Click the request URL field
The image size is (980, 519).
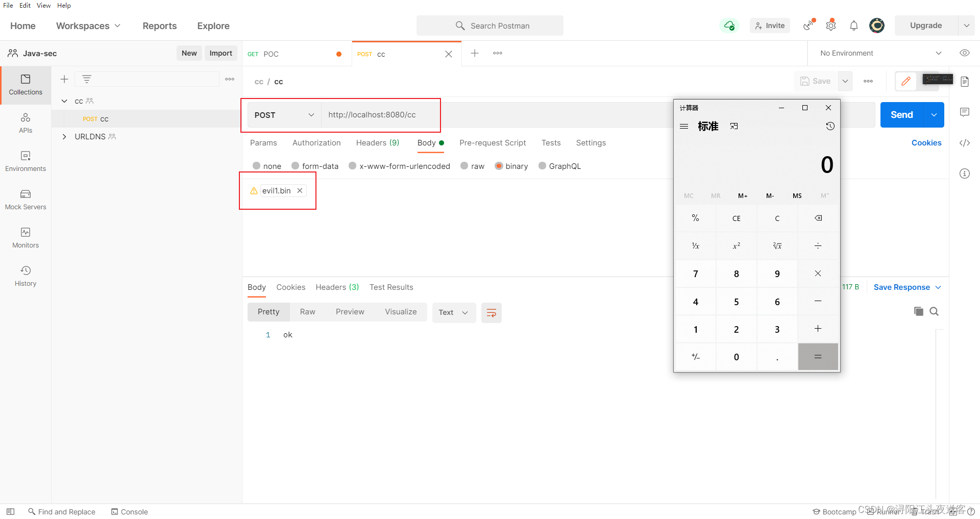tap(597, 115)
